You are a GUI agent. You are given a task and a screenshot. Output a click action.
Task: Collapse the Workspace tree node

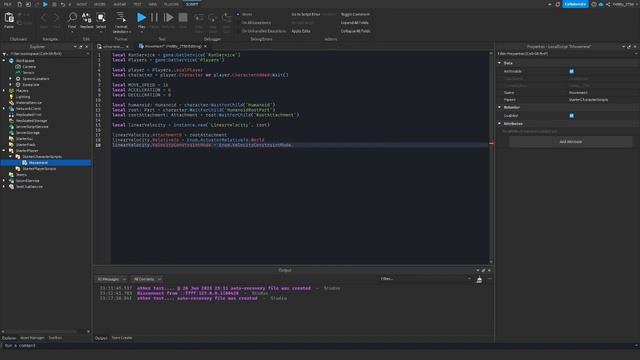point(4,60)
